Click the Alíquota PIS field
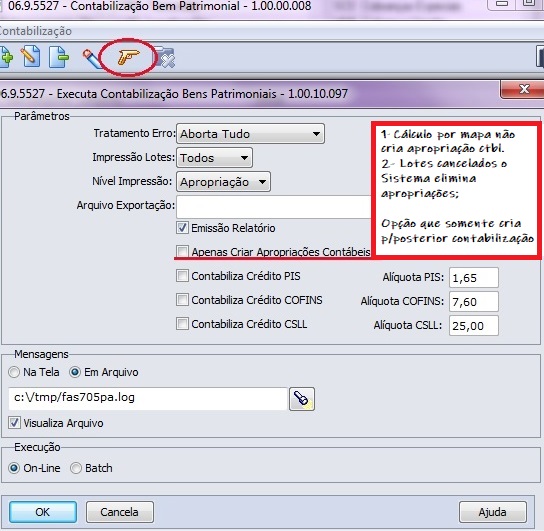 (x=474, y=277)
